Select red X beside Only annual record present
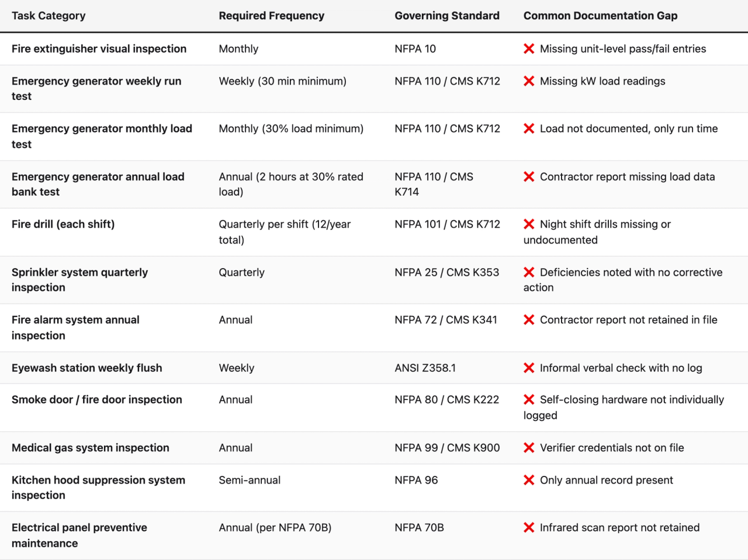The width and height of the screenshot is (748, 560). [529, 480]
